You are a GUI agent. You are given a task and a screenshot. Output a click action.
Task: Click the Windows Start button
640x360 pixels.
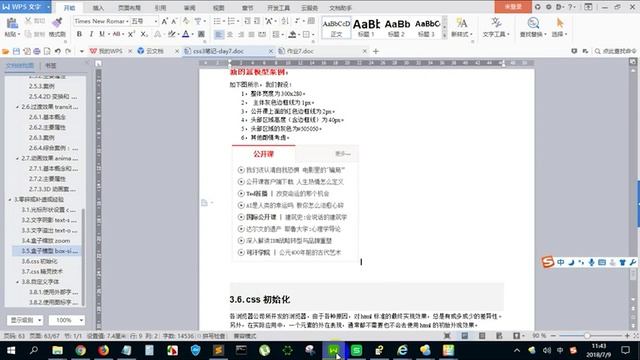[x=11, y=350]
